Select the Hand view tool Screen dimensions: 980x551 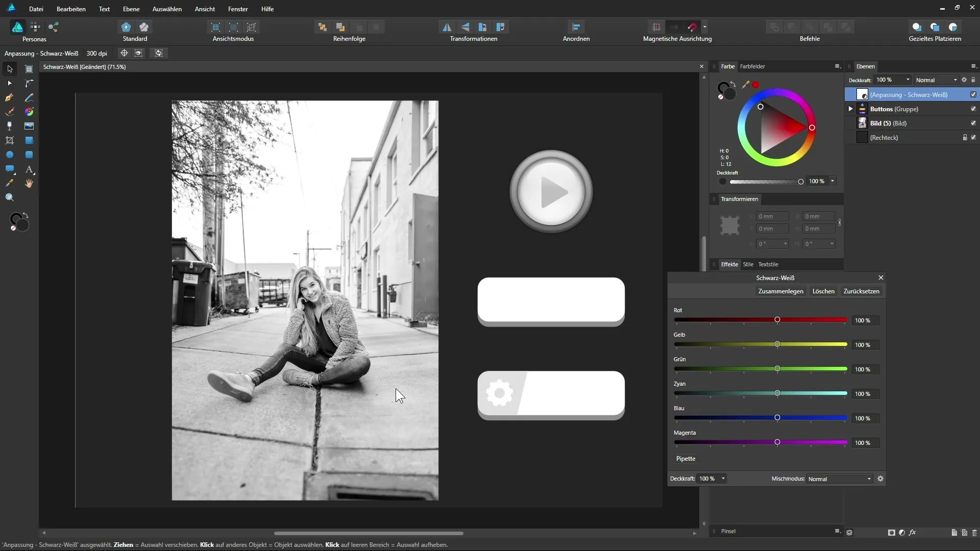pyautogui.click(x=29, y=183)
